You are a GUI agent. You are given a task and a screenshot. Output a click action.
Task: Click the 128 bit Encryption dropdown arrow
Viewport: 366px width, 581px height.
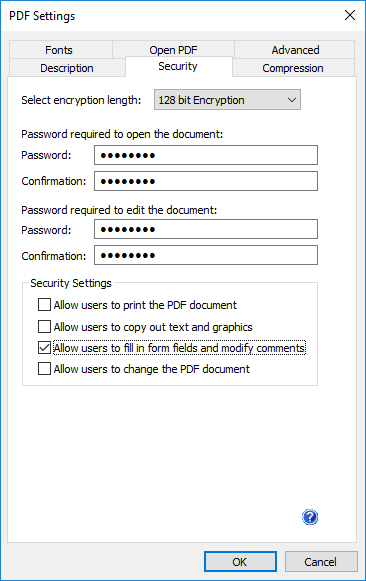pyautogui.click(x=292, y=100)
